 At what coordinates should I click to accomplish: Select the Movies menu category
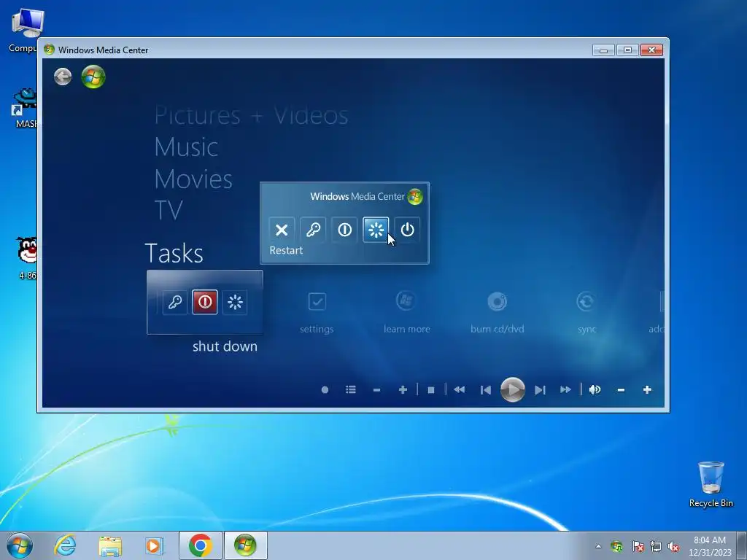click(x=193, y=179)
